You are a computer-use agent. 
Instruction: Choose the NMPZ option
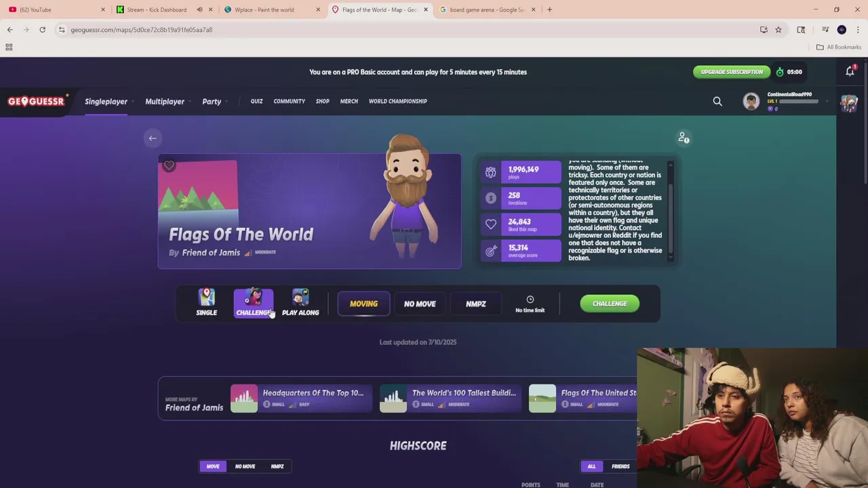[475, 304]
